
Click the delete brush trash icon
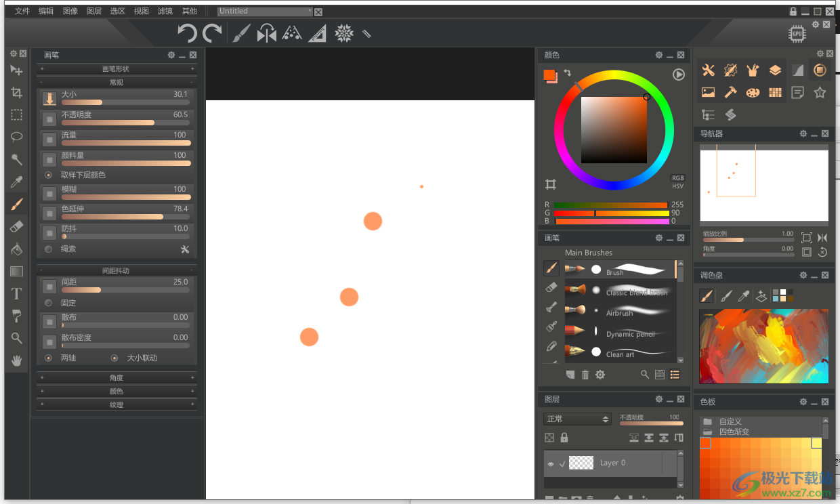585,375
